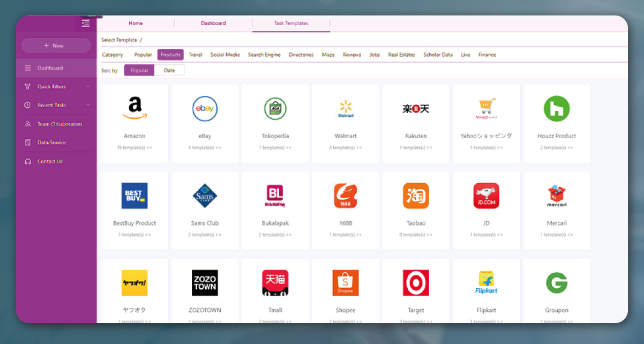Open the Target bullseye logo template

coord(416,283)
